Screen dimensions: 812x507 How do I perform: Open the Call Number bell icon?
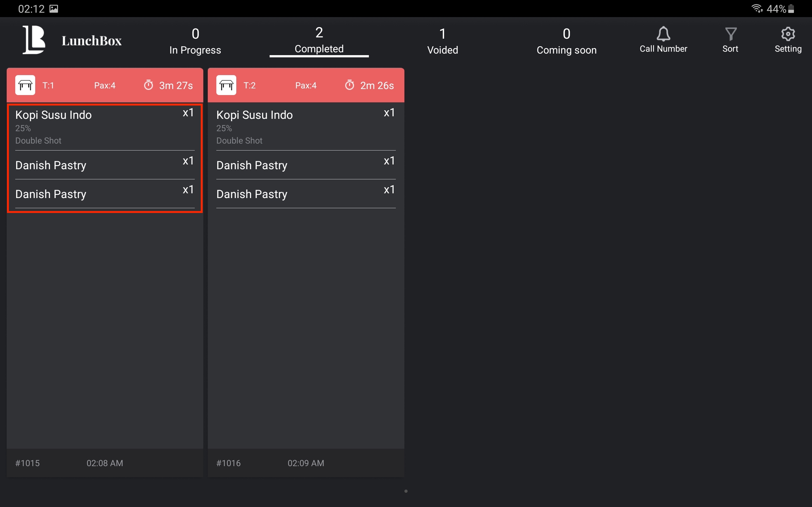point(663,34)
